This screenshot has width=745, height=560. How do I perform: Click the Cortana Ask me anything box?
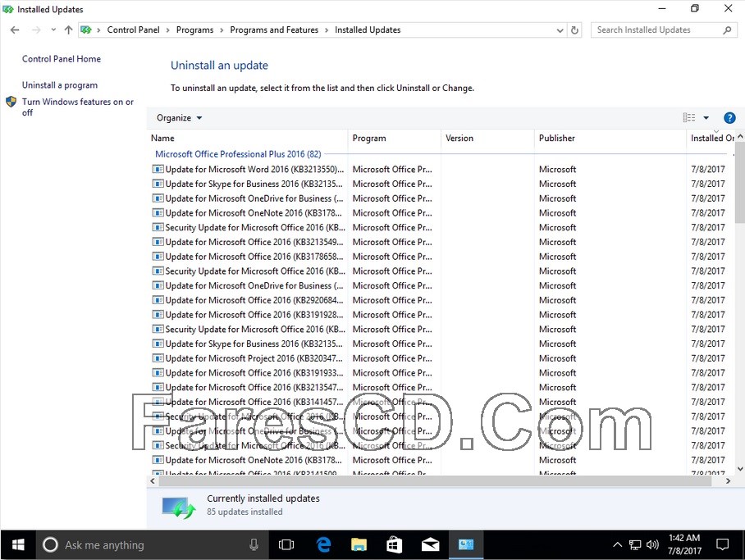[x=152, y=544]
